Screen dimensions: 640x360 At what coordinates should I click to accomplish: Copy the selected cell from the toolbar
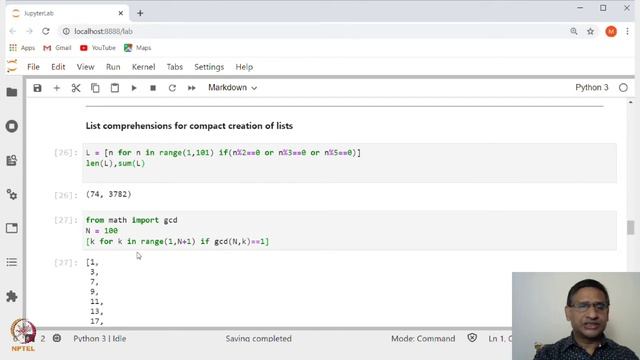point(95,88)
